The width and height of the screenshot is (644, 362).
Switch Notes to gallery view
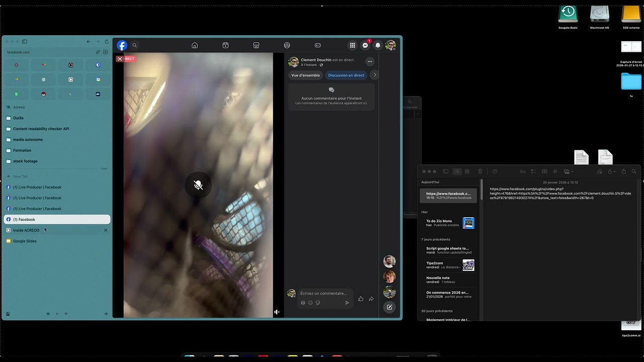[467, 171]
